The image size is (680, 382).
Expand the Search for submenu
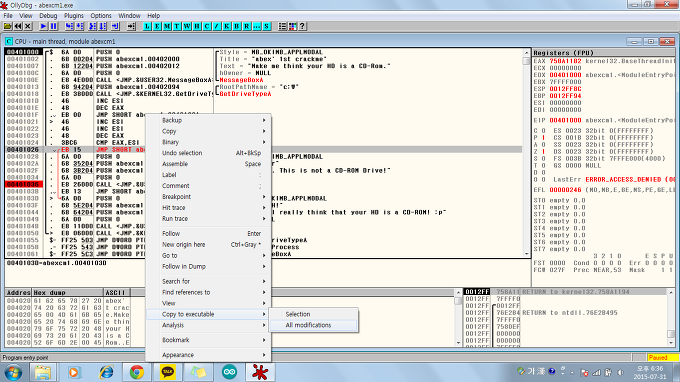pyautogui.click(x=209, y=281)
